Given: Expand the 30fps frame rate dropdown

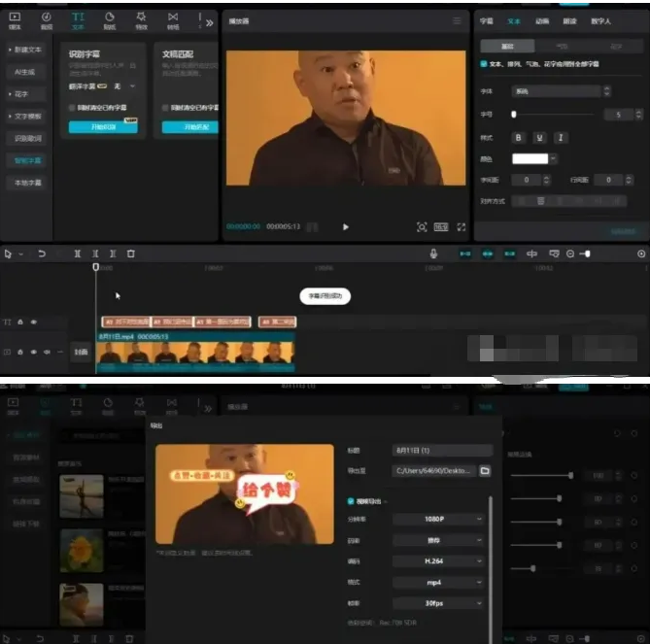Looking at the screenshot, I should click(438, 602).
